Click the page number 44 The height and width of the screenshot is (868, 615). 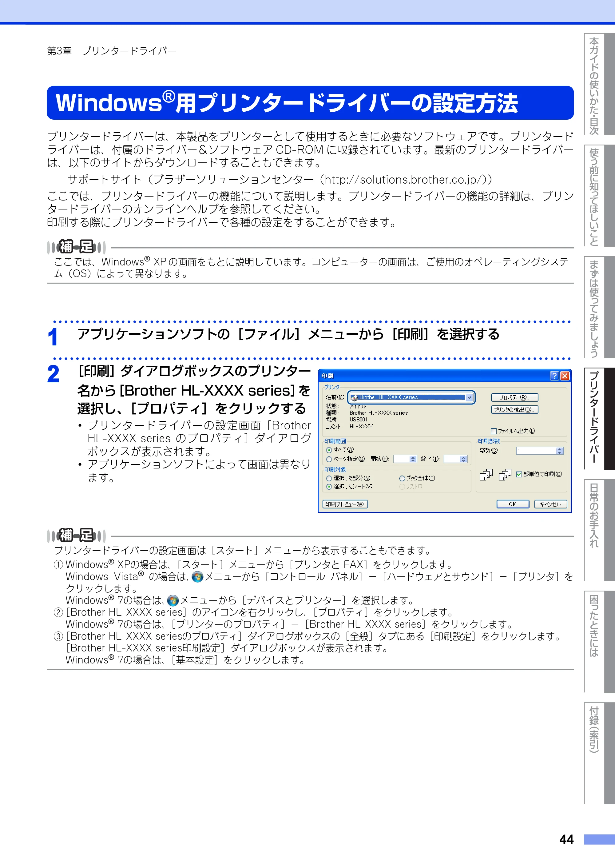click(x=566, y=840)
